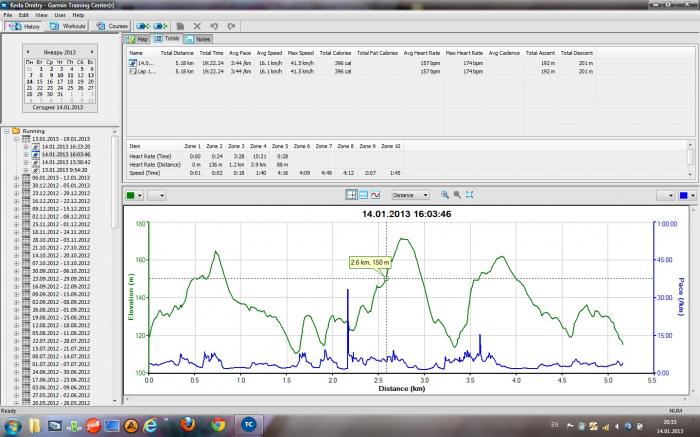This screenshot has width=700, height=437.
Task: Click the undo toolbar icon
Action: click(214, 26)
